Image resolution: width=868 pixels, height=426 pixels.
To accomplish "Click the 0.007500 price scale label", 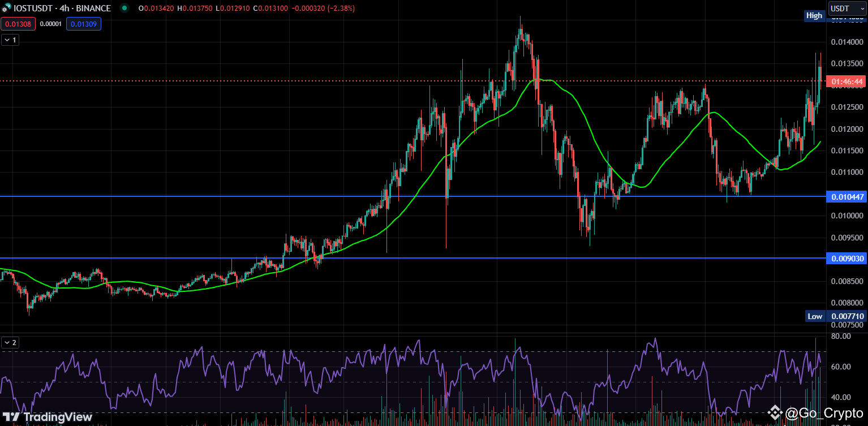I will pyautogui.click(x=846, y=325).
